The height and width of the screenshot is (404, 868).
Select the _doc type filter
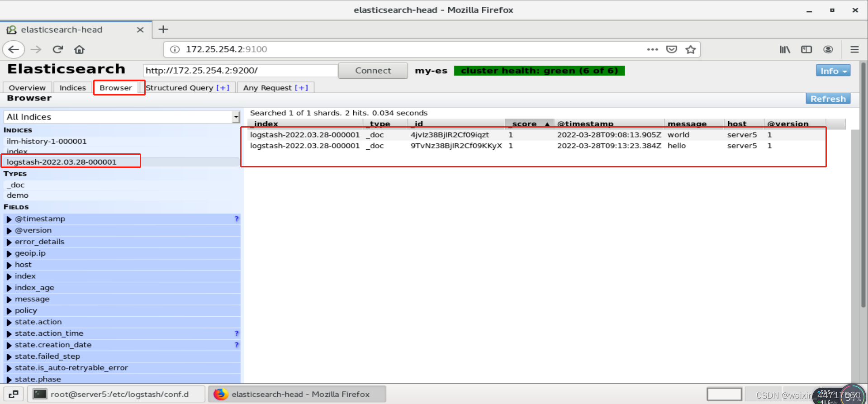pyautogui.click(x=122, y=185)
